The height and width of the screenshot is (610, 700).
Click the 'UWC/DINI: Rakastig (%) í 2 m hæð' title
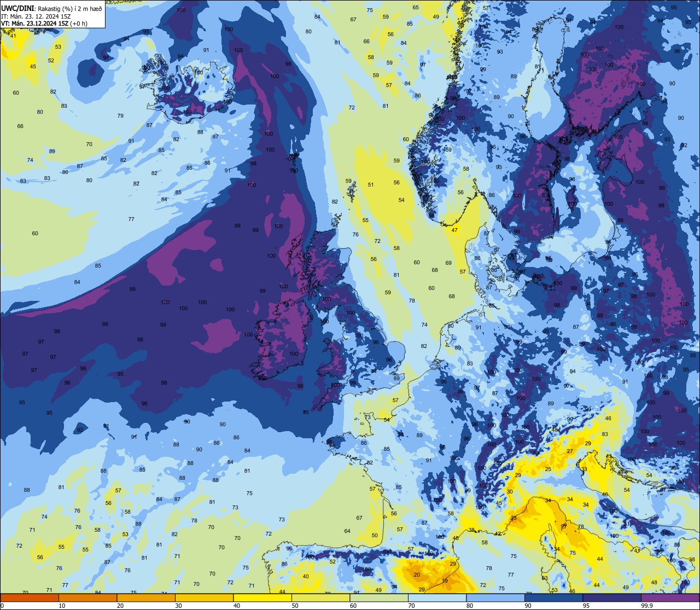tap(51, 9)
